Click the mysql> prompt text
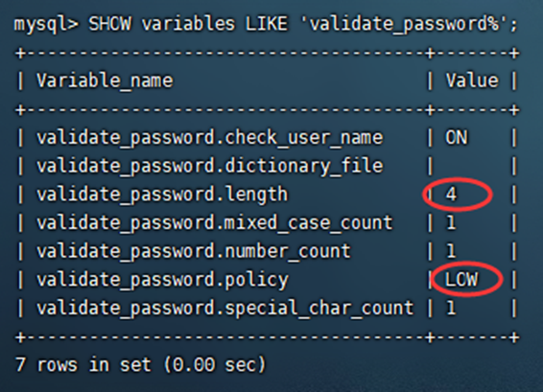 [x=46, y=25]
